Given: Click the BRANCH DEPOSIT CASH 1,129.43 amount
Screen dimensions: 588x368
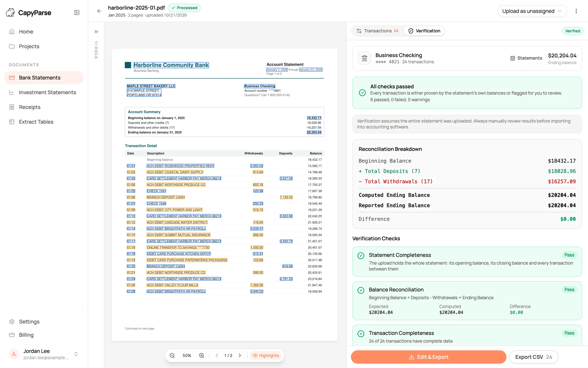Looking at the screenshot, I should (x=286, y=197).
